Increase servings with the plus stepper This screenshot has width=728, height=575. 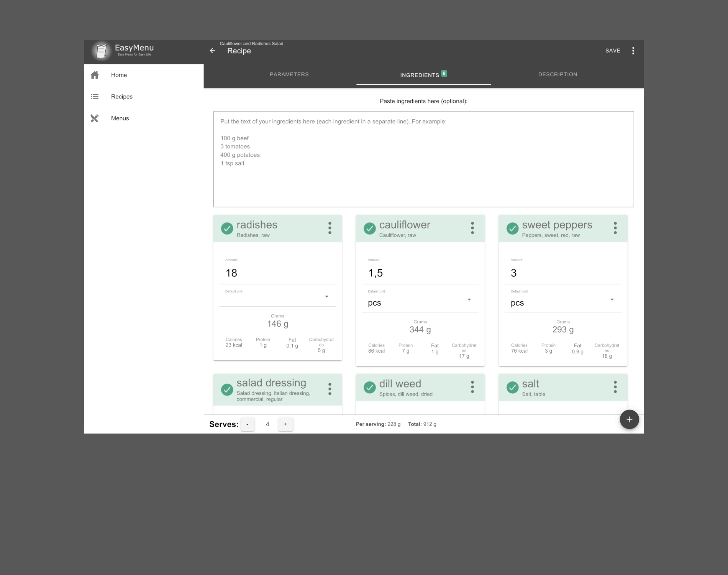click(285, 424)
